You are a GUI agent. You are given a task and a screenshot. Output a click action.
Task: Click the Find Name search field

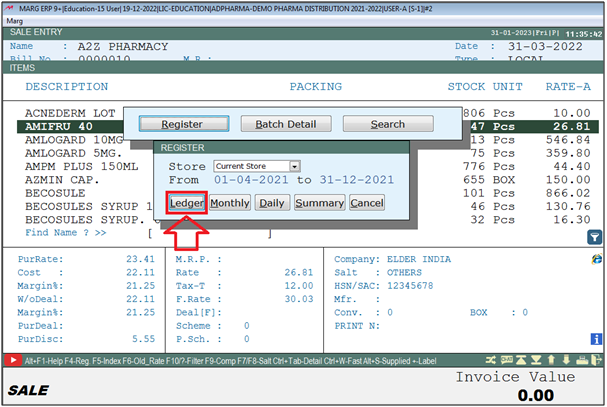point(210,233)
